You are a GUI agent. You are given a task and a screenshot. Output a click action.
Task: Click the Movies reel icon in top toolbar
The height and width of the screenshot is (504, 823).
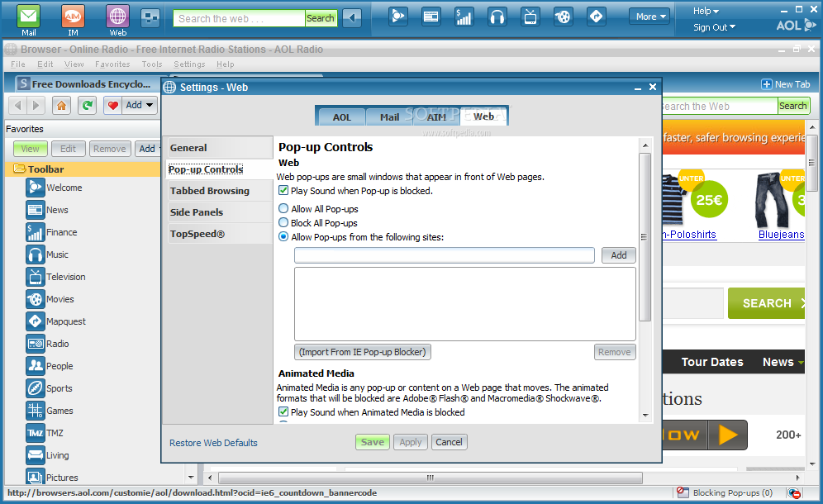click(564, 17)
